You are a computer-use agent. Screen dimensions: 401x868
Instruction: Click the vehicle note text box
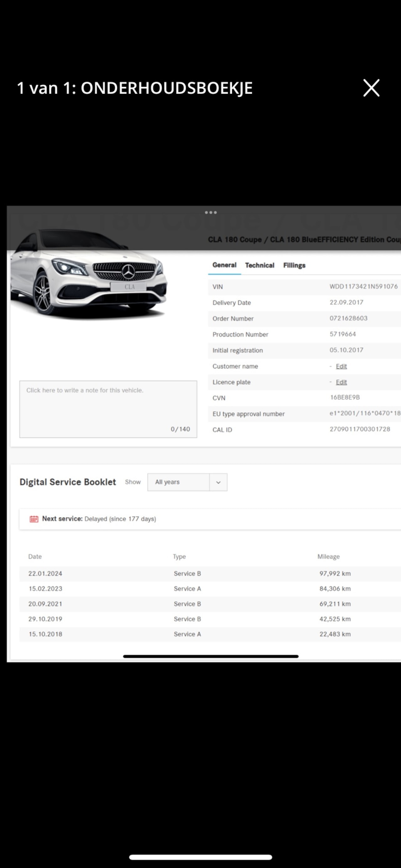(108, 409)
